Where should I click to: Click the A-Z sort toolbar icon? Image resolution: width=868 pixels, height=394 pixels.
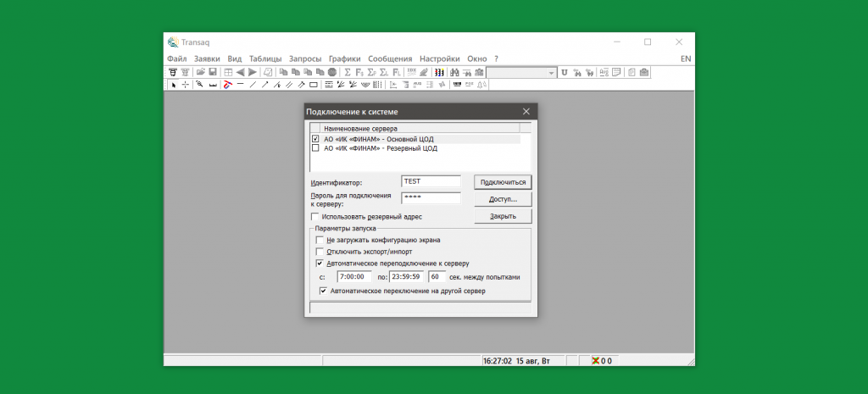point(604,73)
